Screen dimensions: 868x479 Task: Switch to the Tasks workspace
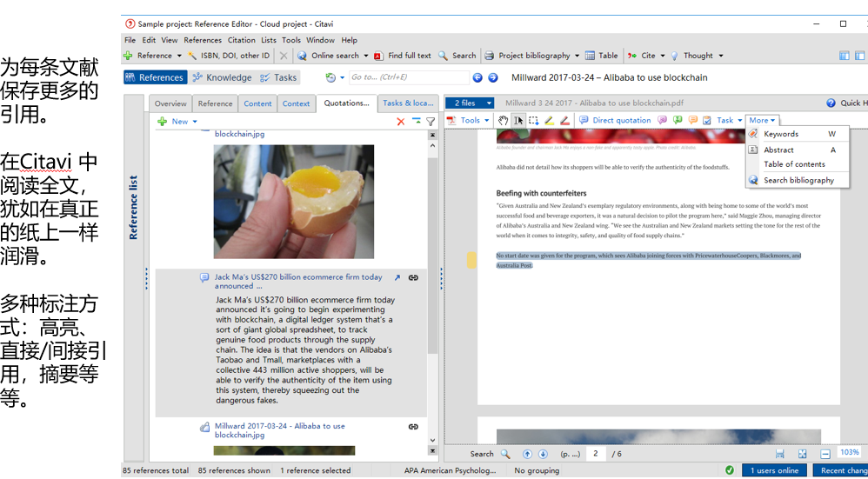(278, 78)
